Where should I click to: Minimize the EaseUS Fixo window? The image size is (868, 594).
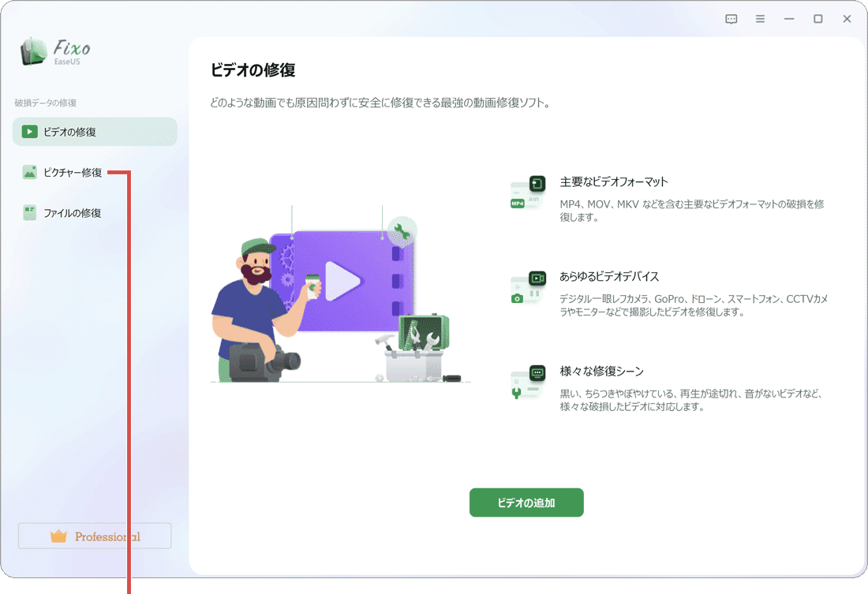788,18
